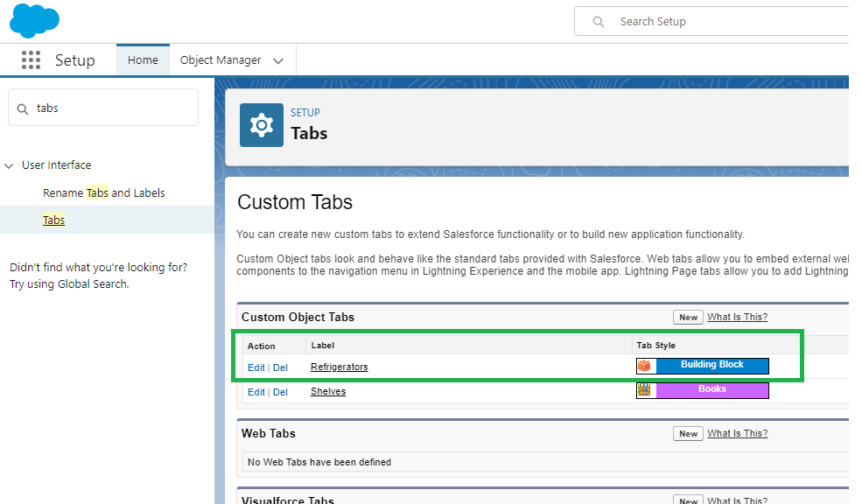
Task: Click the purple Books tab style swatch
Action: tap(711, 390)
